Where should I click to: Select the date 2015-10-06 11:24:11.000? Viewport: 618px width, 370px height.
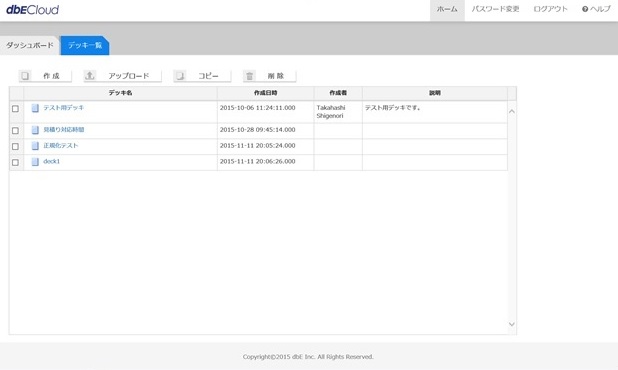pyautogui.click(x=257, y=108)
